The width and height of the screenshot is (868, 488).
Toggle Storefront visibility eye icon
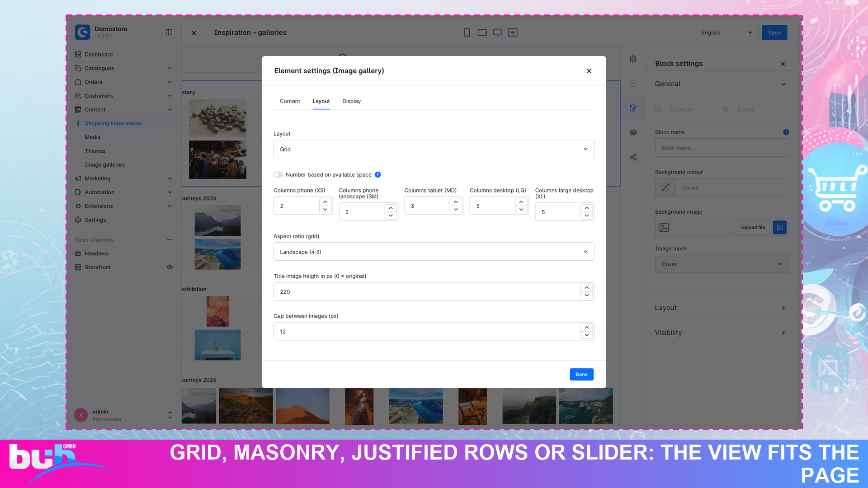pyautogui.click(x=170, y=267)
